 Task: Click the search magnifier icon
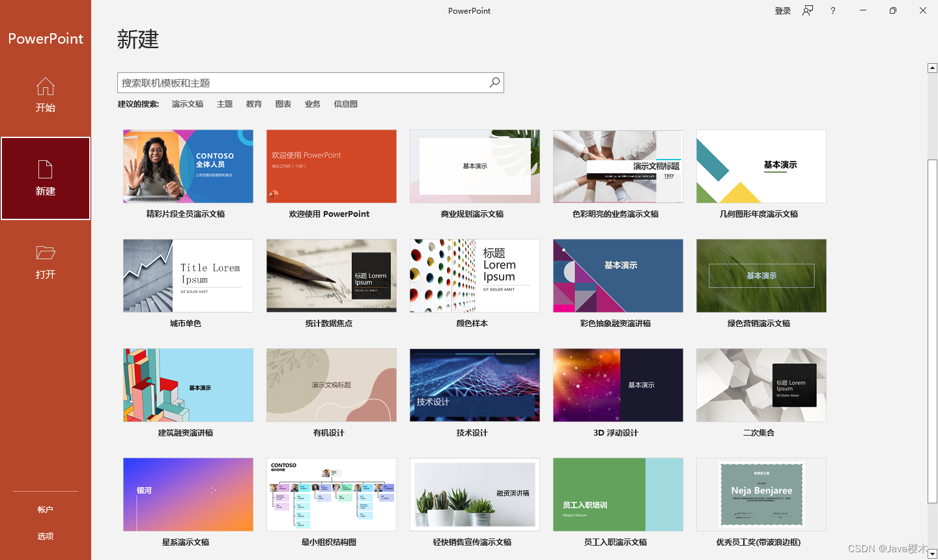point(495,83)
